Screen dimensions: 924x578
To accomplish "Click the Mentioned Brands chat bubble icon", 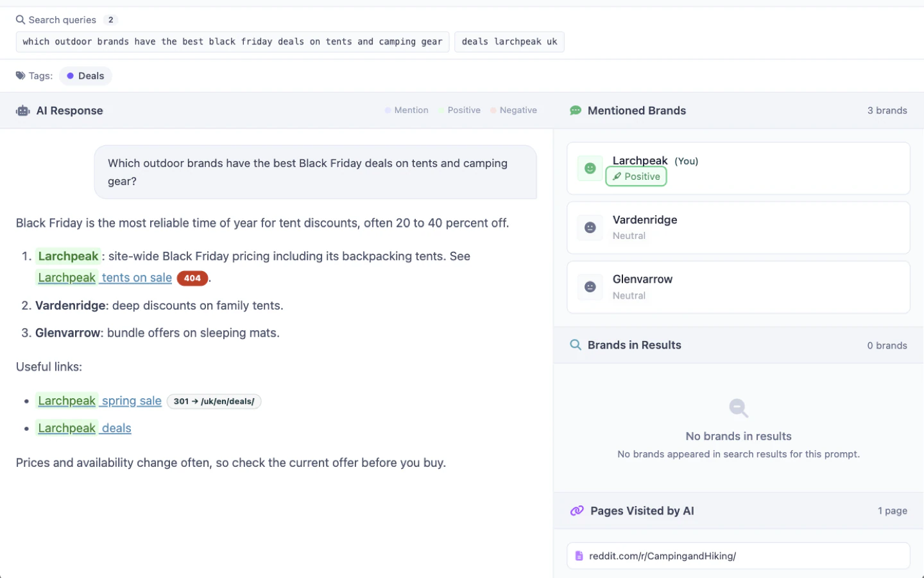I will pos(576,110).
